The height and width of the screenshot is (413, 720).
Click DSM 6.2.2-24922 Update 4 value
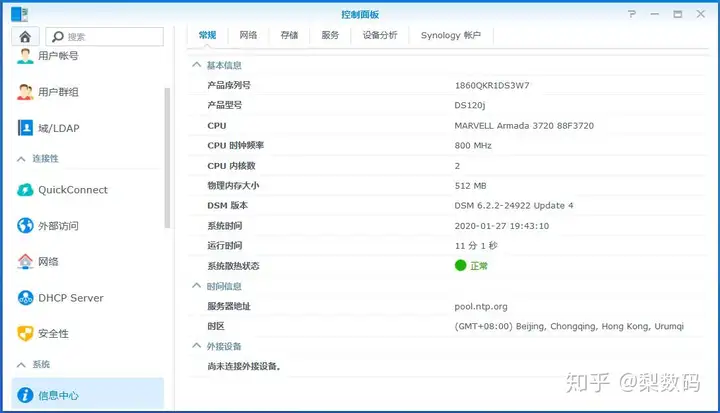(x=514, y=205)
